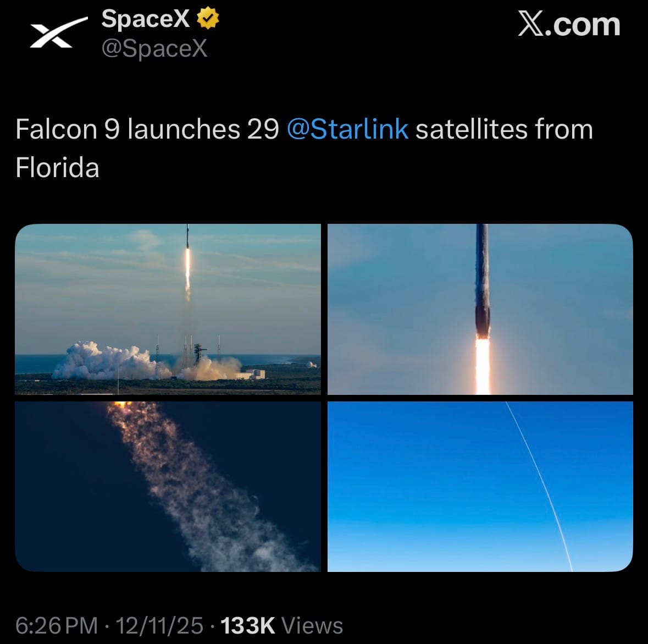Click the gold verified badge
This screenshot has height=644, width=648.
(208, 19)
